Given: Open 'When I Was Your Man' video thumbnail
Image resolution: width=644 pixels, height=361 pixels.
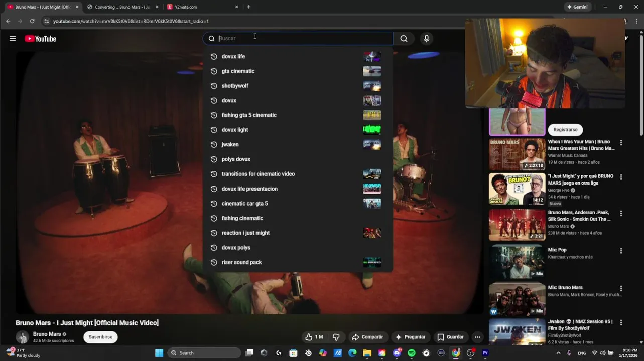Looking at the screenshot, I should point(517,154).
